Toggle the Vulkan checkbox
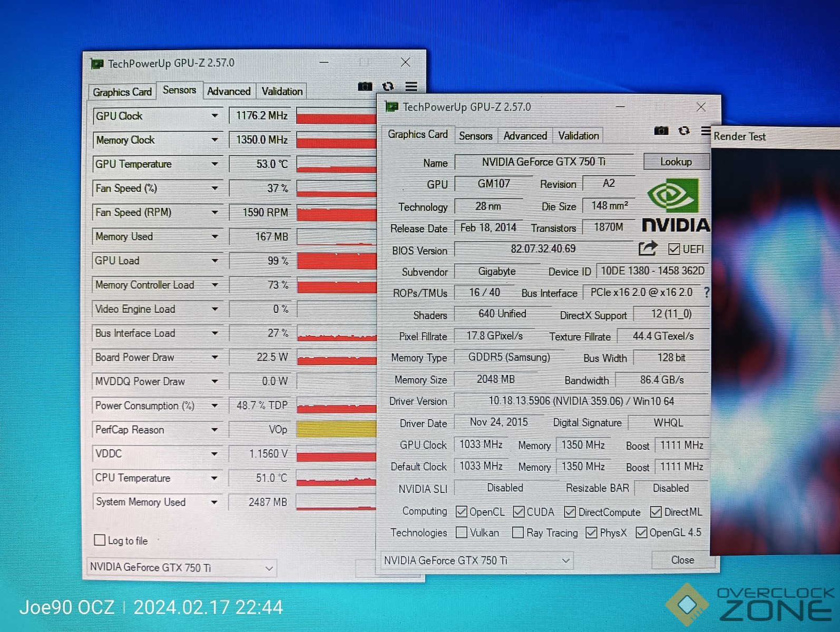The image size is (840, 632). [x=462, y=532]
